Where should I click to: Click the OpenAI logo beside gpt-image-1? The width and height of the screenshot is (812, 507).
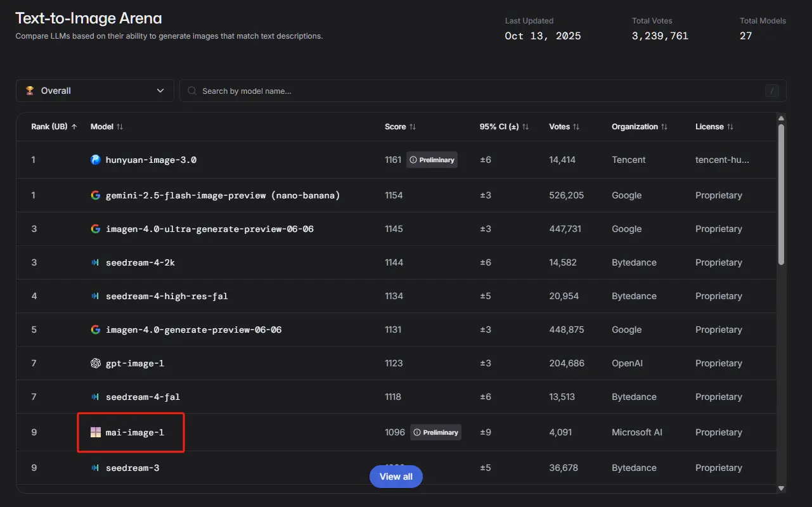click(96, 363)
